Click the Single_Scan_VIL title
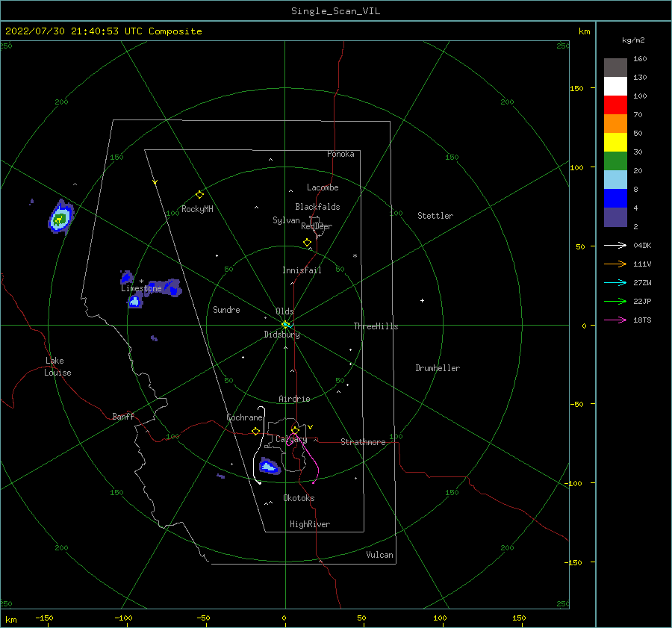Screen dimensions: 672x628 pyautogui.click(x=335, y=11)
